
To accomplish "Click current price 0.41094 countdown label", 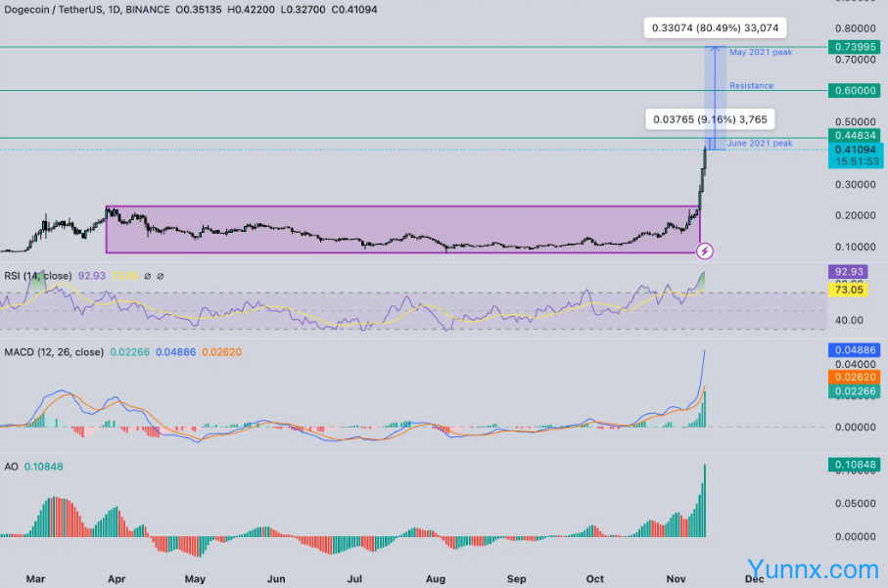I will click(x=853, y=155).
